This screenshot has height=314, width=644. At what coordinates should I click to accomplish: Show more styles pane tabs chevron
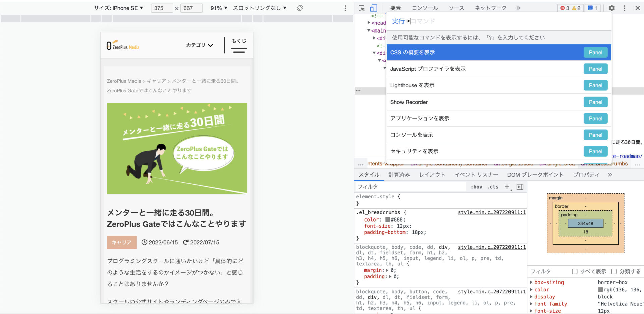(610, 175)
